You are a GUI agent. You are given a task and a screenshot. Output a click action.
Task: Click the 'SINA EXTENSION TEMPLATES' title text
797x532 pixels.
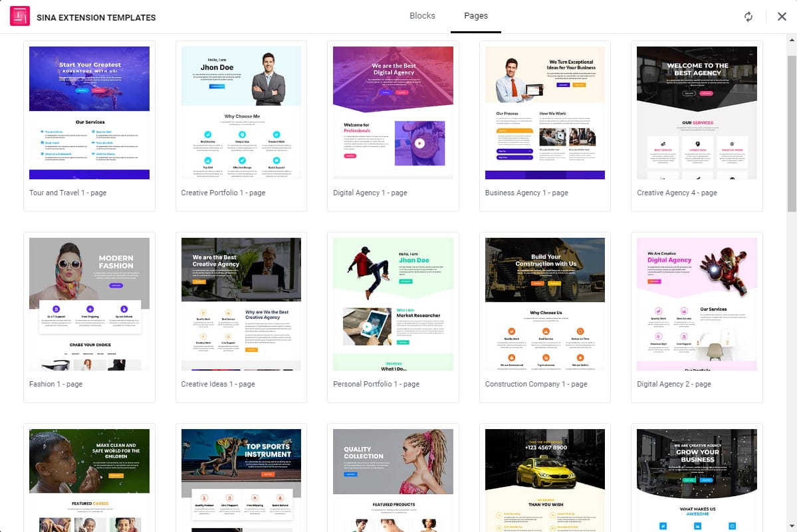pos(96,17)
